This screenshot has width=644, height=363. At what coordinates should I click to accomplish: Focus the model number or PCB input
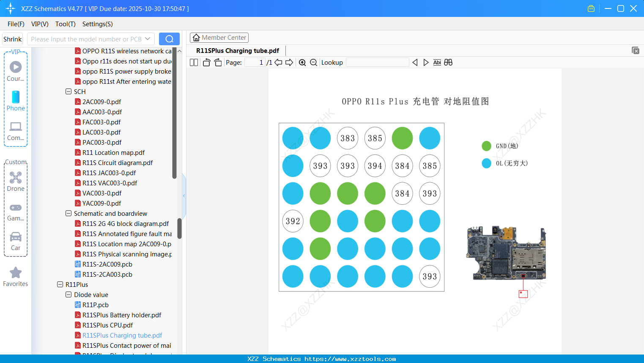(x=86, y=39)
